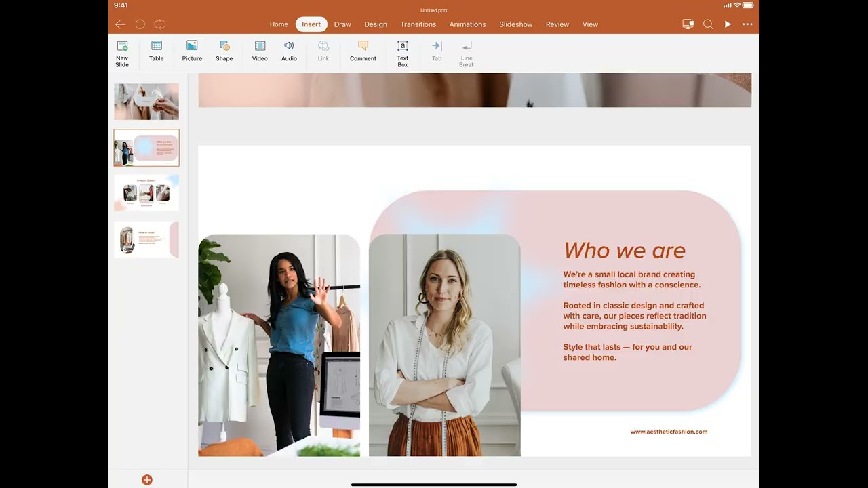The height and width of the screenshot is (488, 868).
Task: Open the Slideshow tab
Action: pyautogui.click(x=516, y=24)
